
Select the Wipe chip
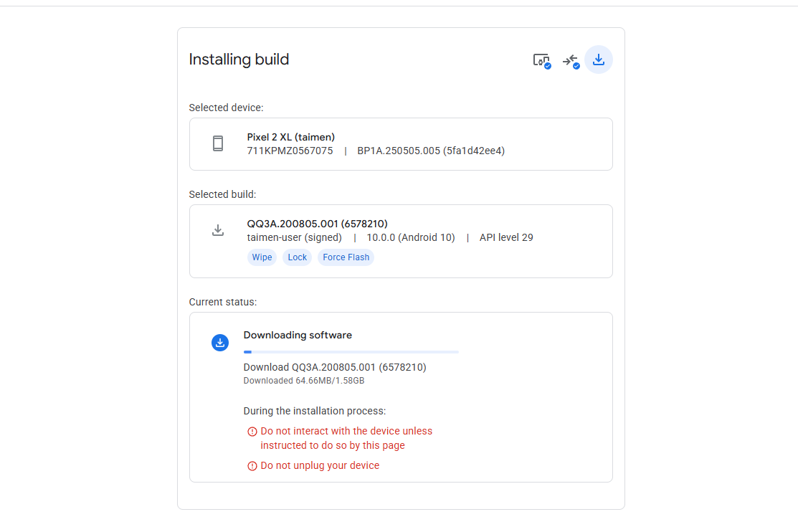coord(262,257)
